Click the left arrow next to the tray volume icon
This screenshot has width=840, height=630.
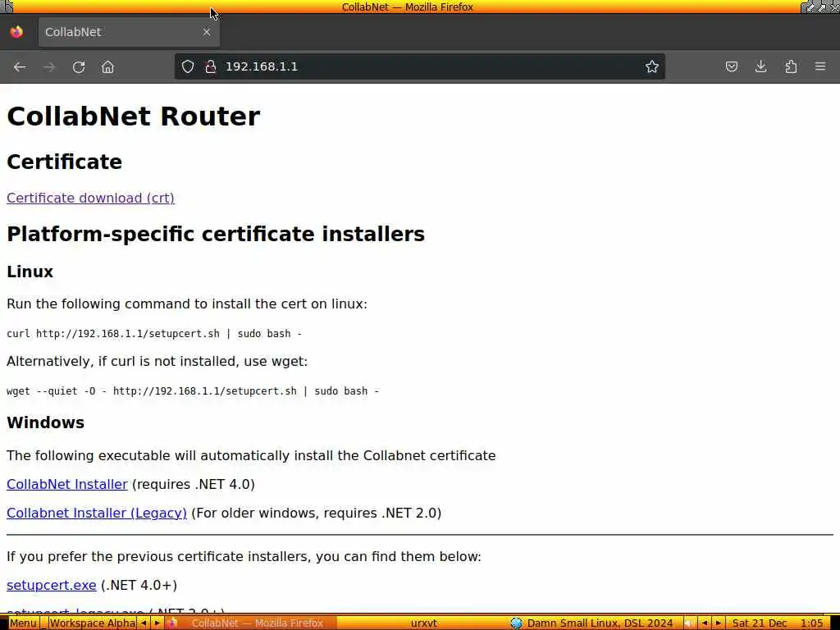pos(705,623)
